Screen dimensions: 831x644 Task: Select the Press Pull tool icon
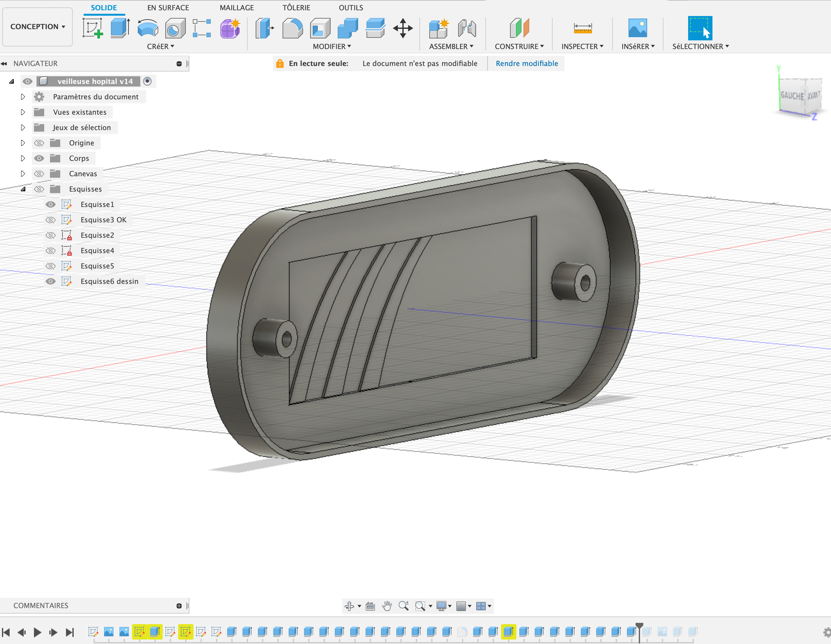pyautogui.click(x=264, y=28)
